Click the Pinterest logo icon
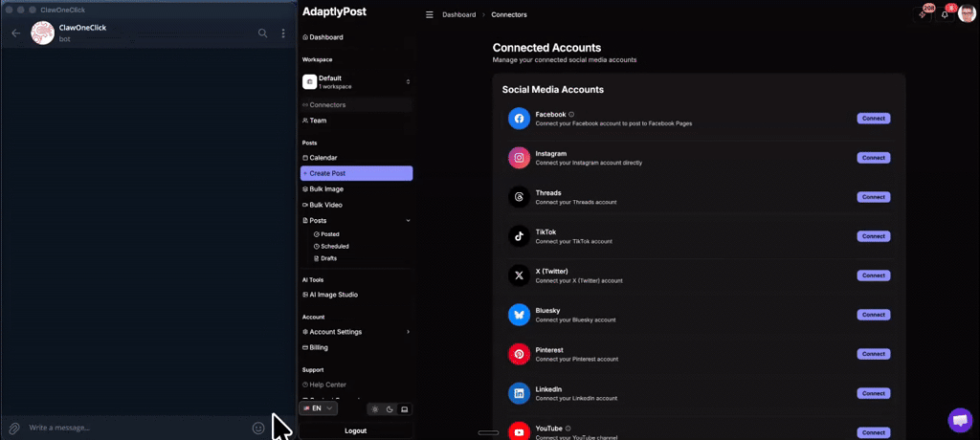Screen dimensions: 980x440 519,354
